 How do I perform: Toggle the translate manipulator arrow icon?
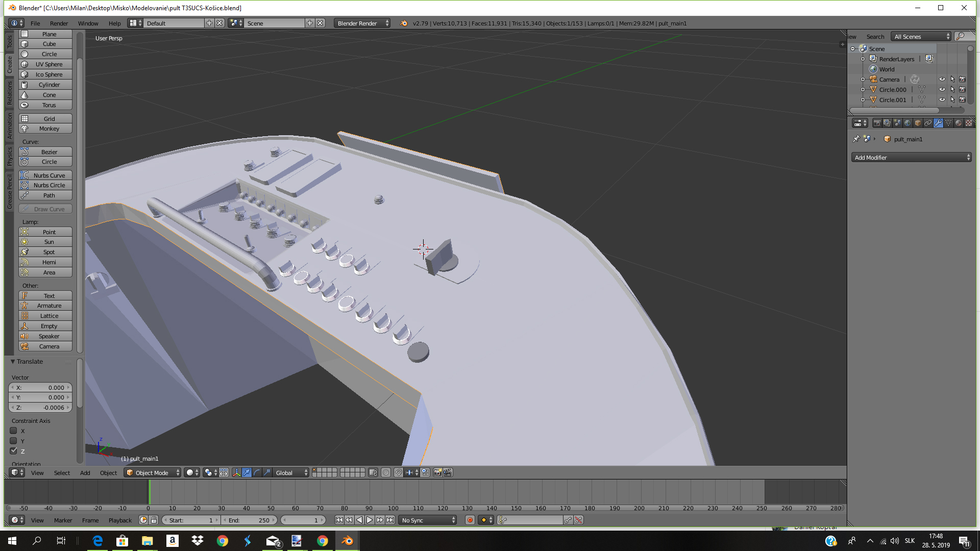[x=247, y=473]
